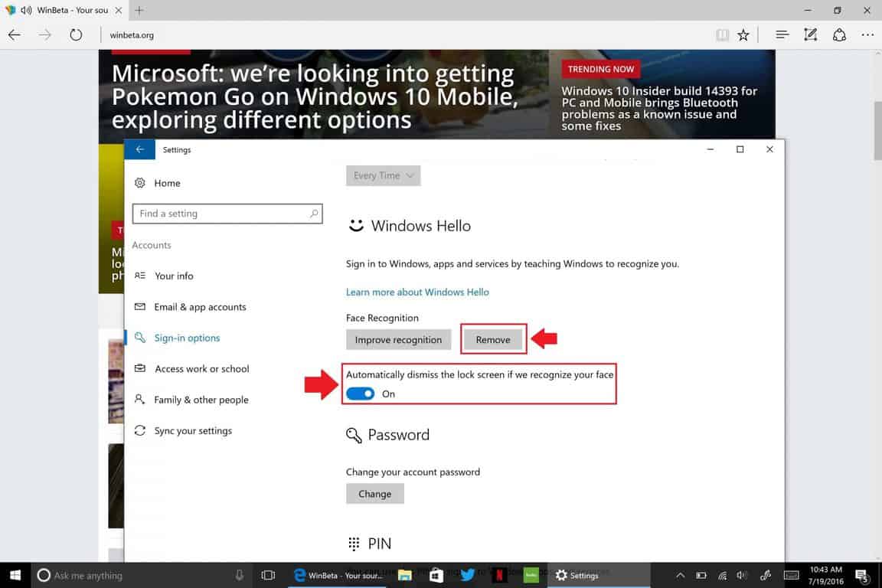Click the Settings window back arrow
Image resolution: width=882 pixels, height=588 pixels.
pyautogui.click(x=139, y=149)
